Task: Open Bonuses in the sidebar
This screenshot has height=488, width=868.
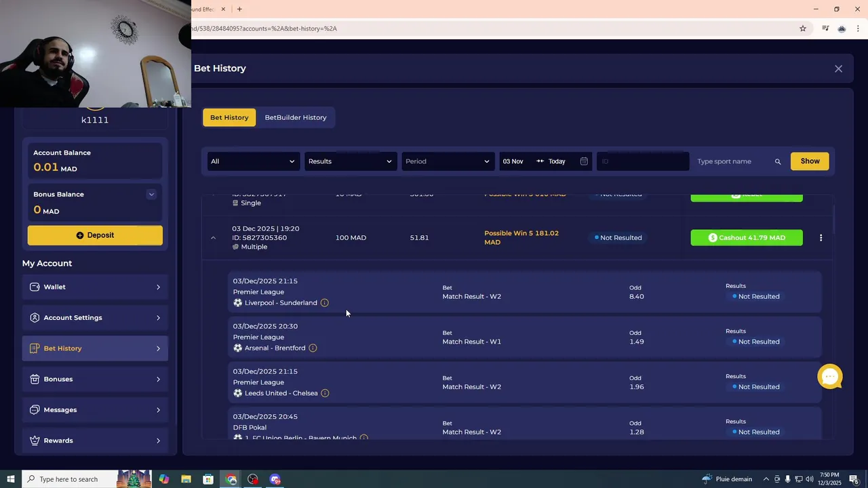Action: click(x=95, y=380)
